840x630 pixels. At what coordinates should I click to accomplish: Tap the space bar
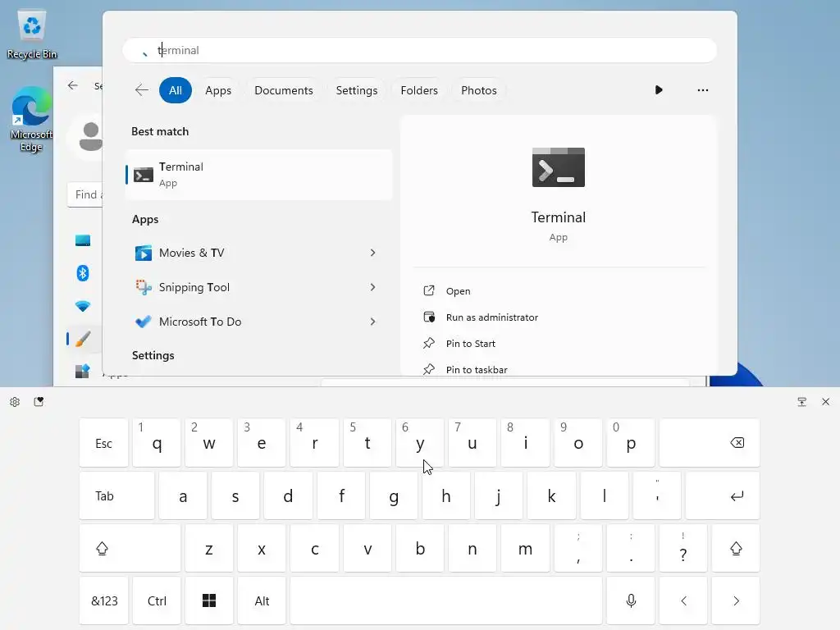446,600
